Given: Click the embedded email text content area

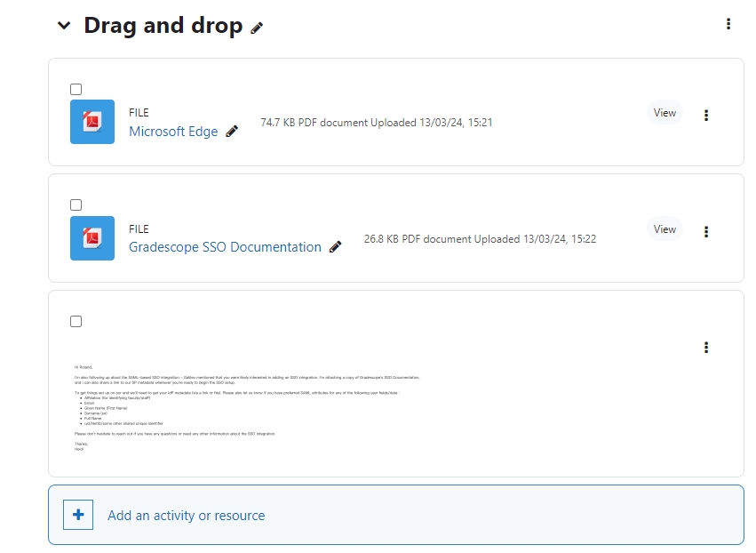Looking at the screenshot, I should [x=267, y=400].
